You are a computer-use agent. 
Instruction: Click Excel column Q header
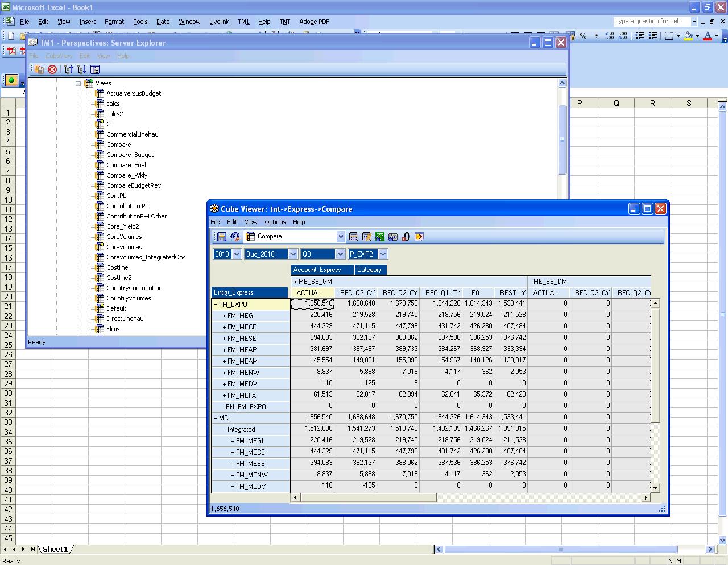tap(616, 103)
